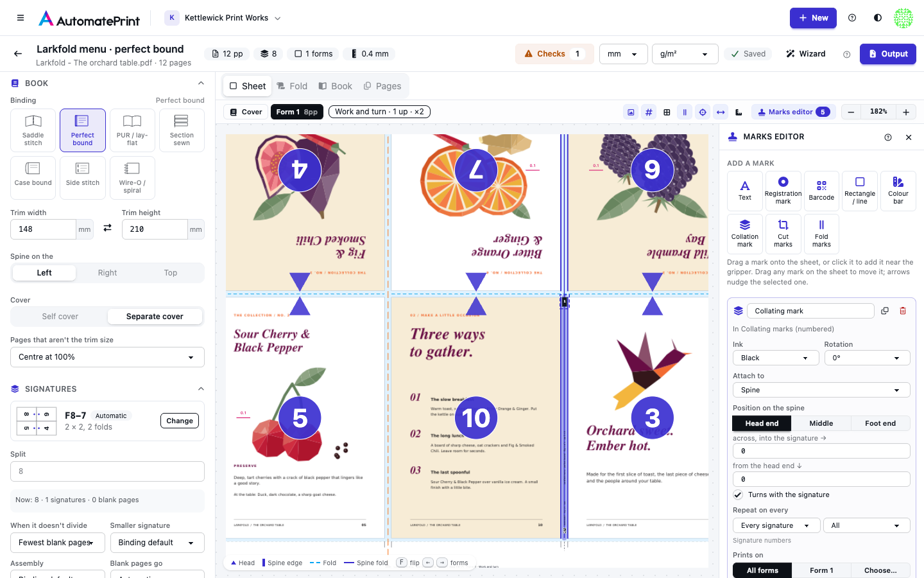The height and width of the screenshot is (578, 924).
Task: Open the Attach to Spine dropdown
Action: point(821,390)
